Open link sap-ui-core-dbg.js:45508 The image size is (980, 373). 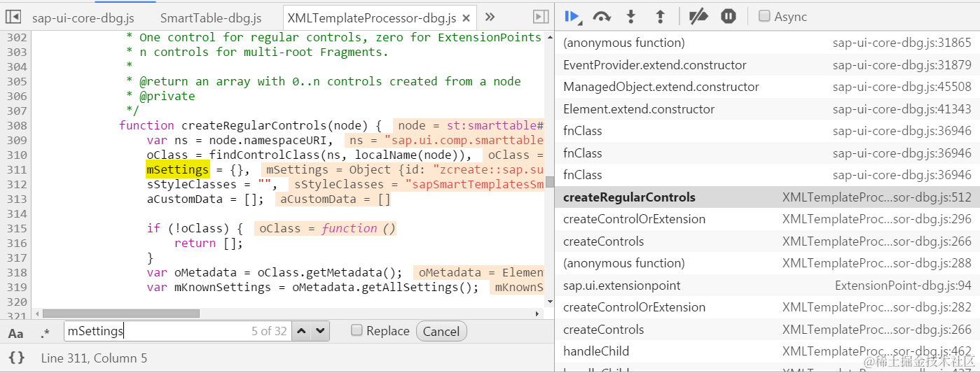pyautogui.click(x=902, y=87)
